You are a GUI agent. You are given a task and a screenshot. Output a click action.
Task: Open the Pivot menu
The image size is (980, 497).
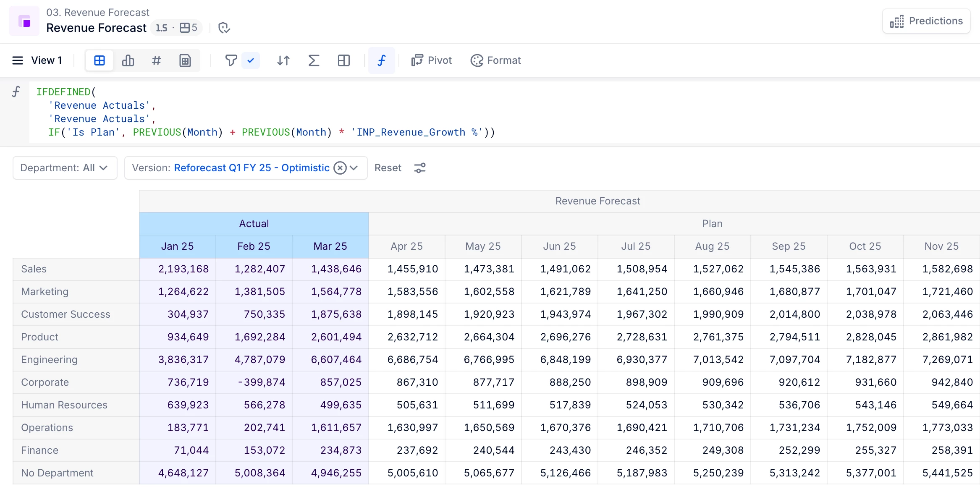click(x=432, y=60)
